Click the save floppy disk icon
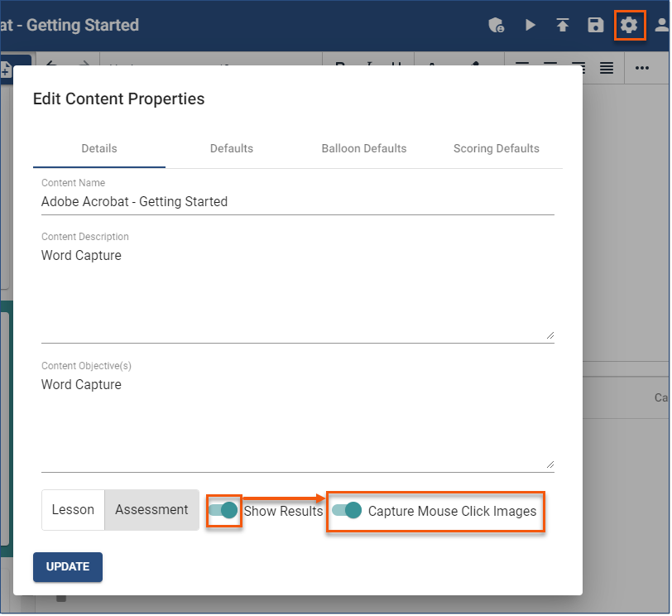672x616 pixels. [x=596, y=25]
